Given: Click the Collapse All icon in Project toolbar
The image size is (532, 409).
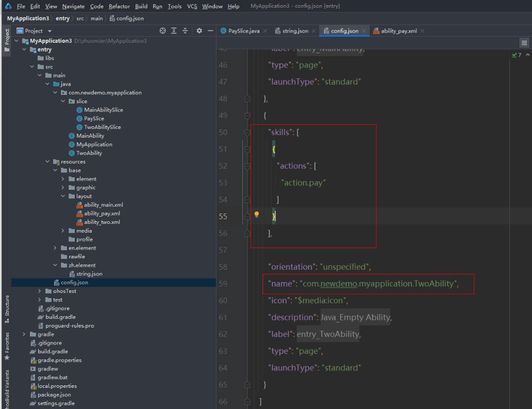Looking at the screenshot, I should [x=185, y=31].
